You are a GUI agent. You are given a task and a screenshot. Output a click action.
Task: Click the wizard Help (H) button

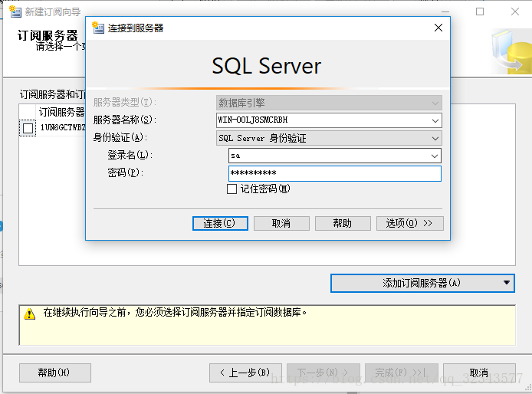tap(55, 373)
